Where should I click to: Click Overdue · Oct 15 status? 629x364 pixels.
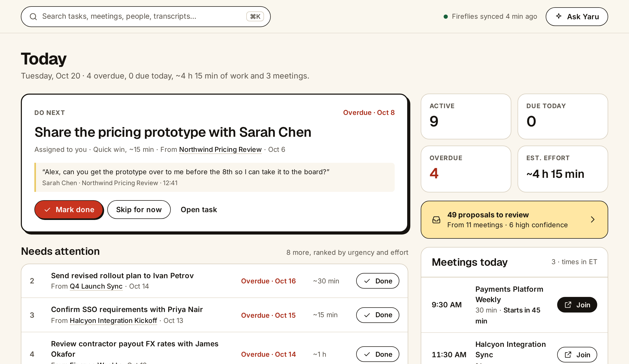pyautogui.click(x=268, y=315)
